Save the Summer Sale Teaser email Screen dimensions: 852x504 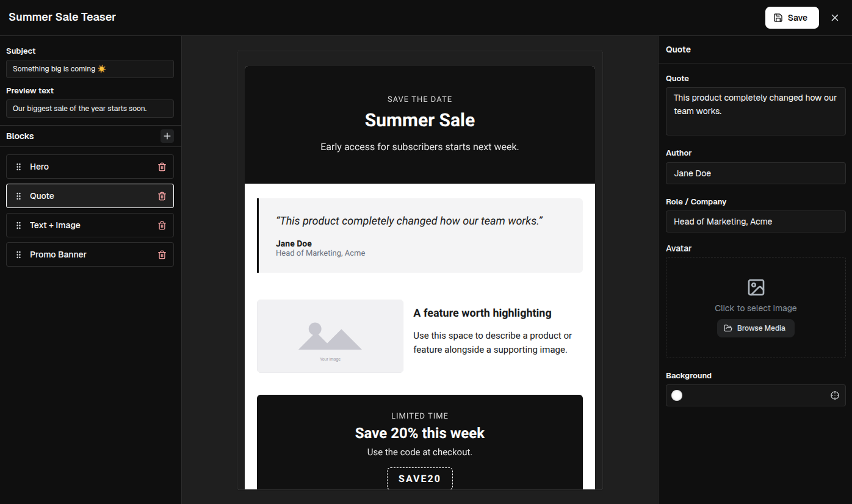[792, 18]
